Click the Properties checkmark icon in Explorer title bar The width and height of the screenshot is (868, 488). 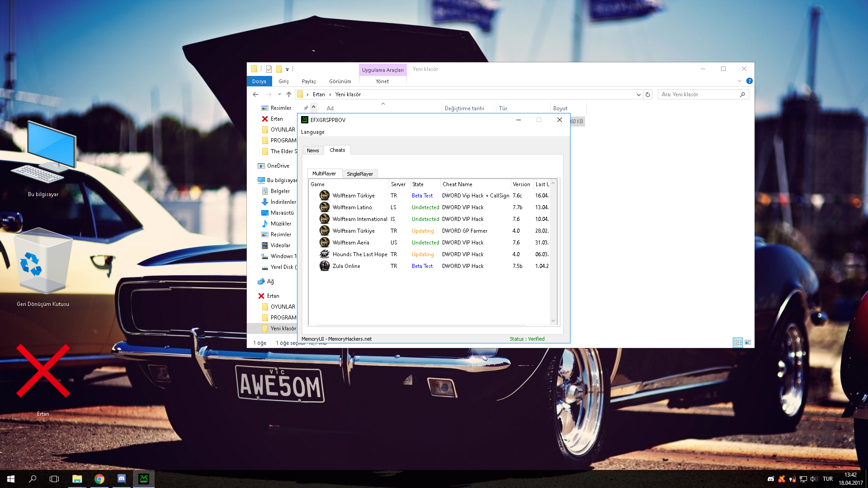269,69
